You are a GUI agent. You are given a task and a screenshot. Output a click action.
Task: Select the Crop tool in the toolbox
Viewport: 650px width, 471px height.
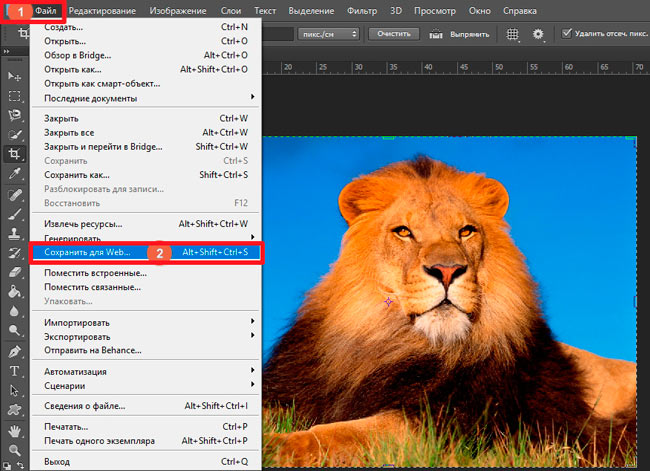15,154
